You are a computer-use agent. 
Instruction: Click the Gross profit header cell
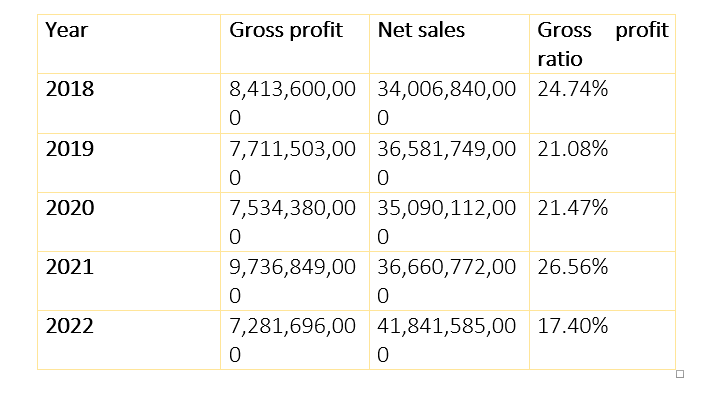coord(295,44)
